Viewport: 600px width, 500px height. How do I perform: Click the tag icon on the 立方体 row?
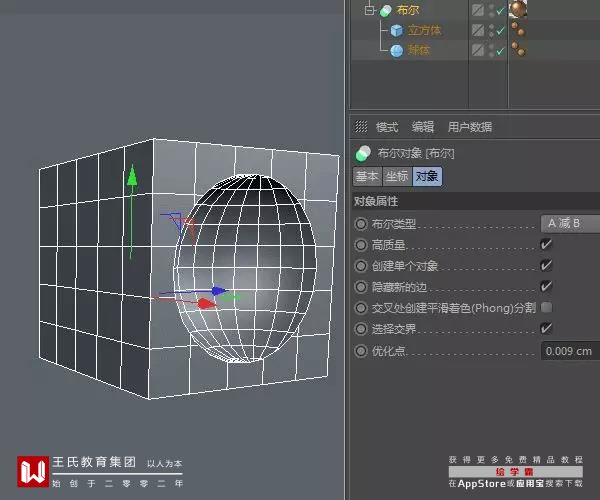[x=518, y=30]
